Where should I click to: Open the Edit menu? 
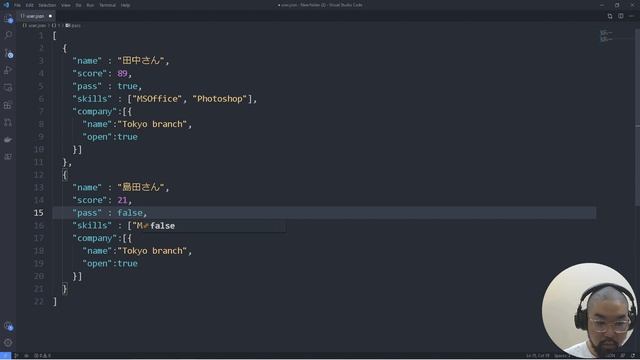click(29, 5)
